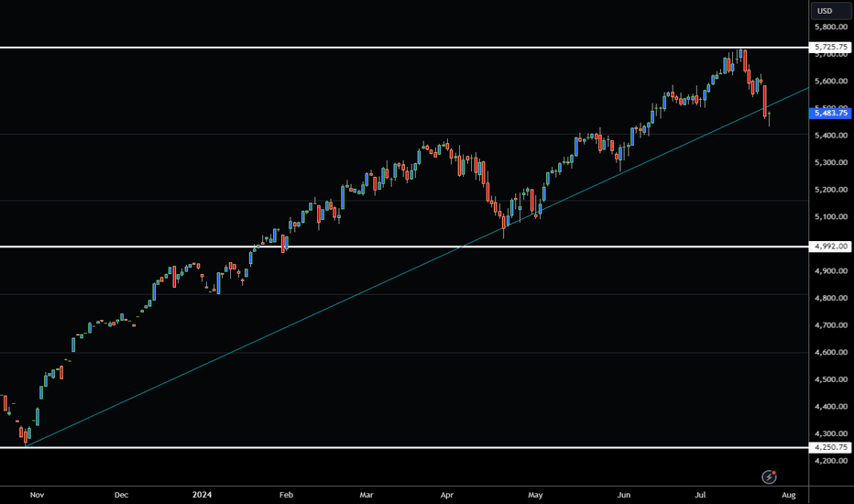
Task: Click the 4,400.00 price axis label
Action: [x=830, y=407]
